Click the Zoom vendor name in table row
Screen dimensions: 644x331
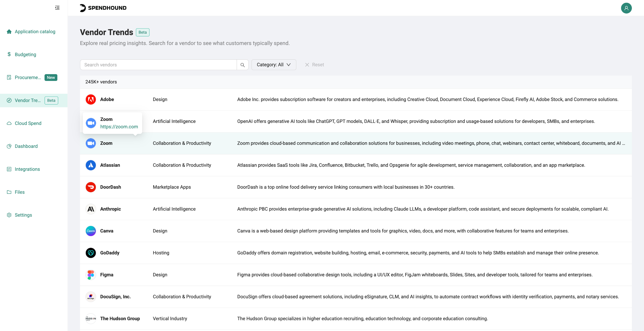[106, 143]
